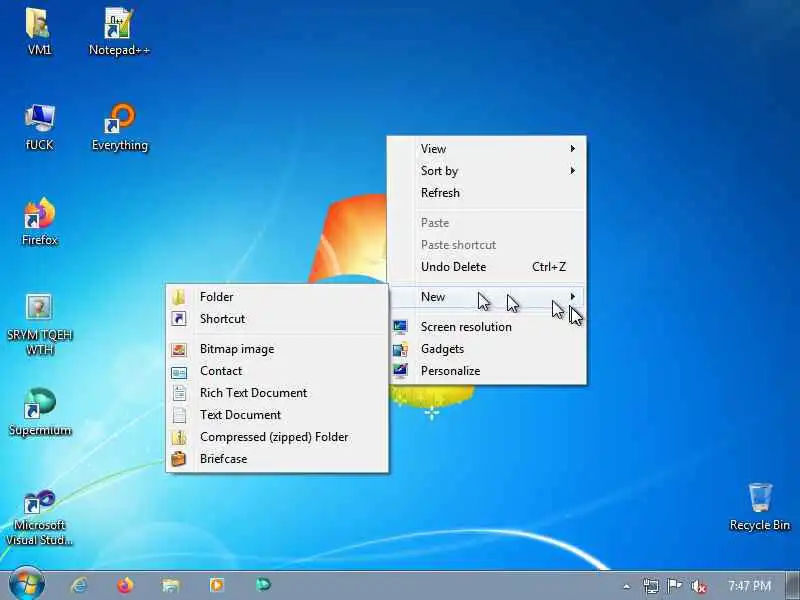Click the Ctrl+Z shortcut text
Viewport: 800px width, 600px height.
click(549, 267)
